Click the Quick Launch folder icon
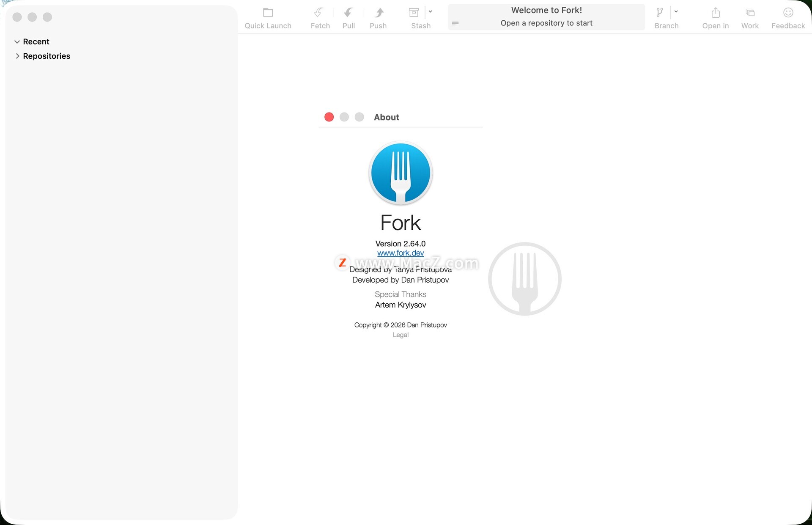This screenshot has width=812, height=525. (x=268, y=13)
